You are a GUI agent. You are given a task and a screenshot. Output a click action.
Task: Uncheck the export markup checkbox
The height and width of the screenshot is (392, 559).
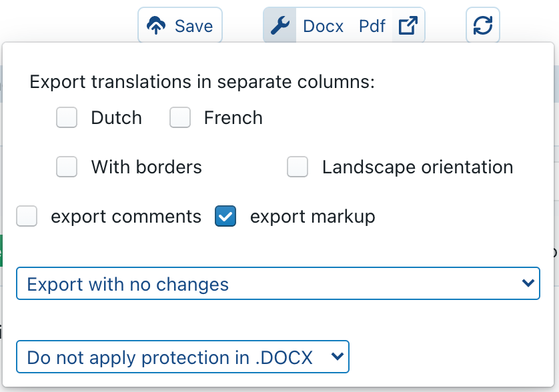(225, 217)
